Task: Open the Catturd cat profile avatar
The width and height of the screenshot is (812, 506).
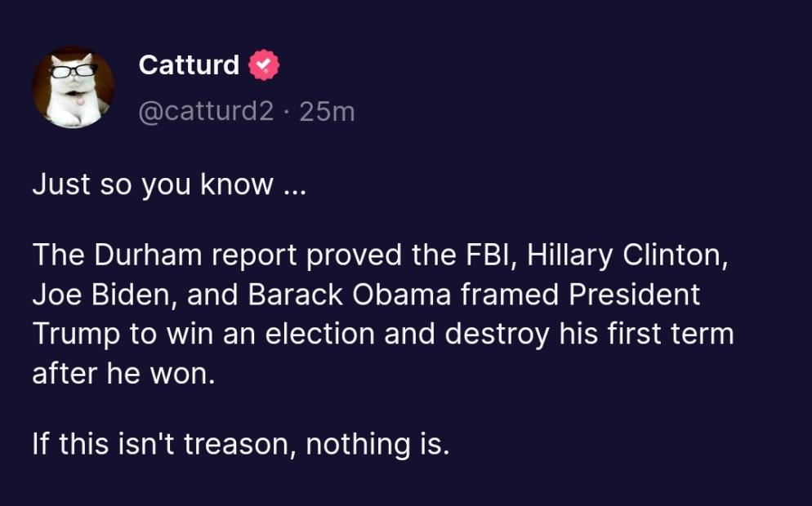Action: (73, 87)
